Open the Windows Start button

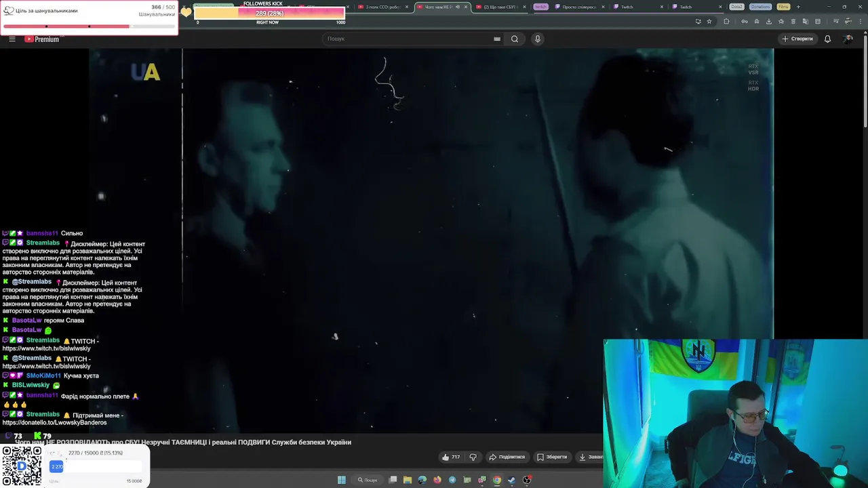pos(342,480)
